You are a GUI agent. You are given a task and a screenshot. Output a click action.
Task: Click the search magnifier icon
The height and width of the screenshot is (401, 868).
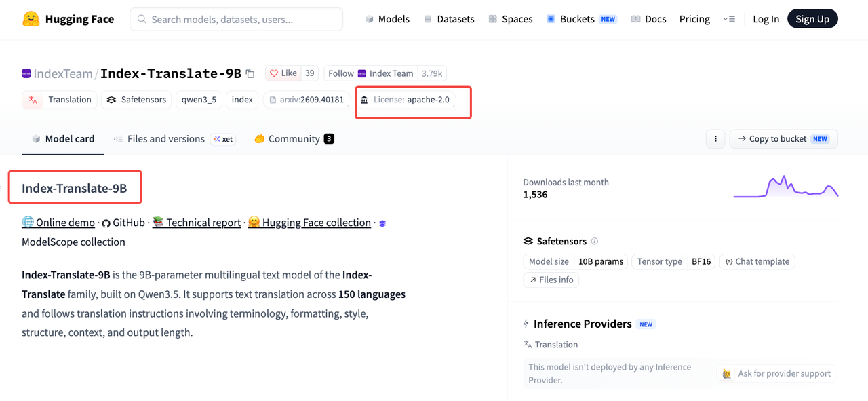point(142,19)
